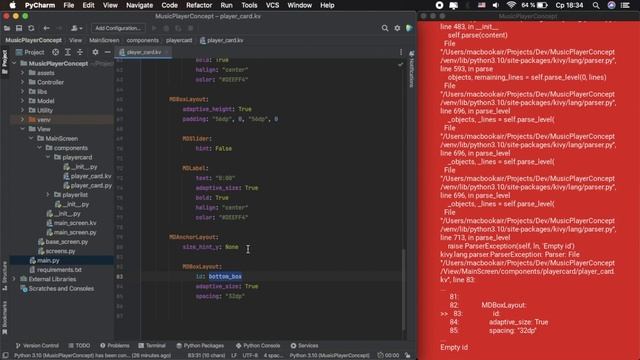Reload all files from disk via the sync icon

31,28
